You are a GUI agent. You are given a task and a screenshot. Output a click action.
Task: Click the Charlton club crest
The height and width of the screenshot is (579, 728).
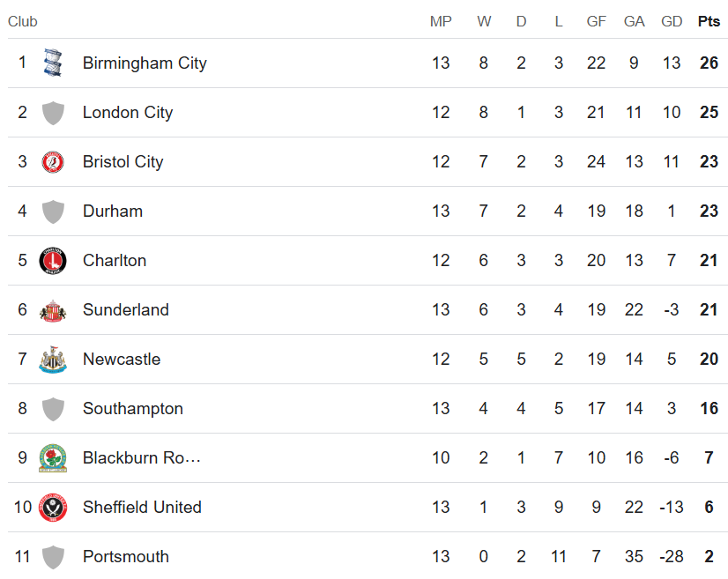point(53,261)
